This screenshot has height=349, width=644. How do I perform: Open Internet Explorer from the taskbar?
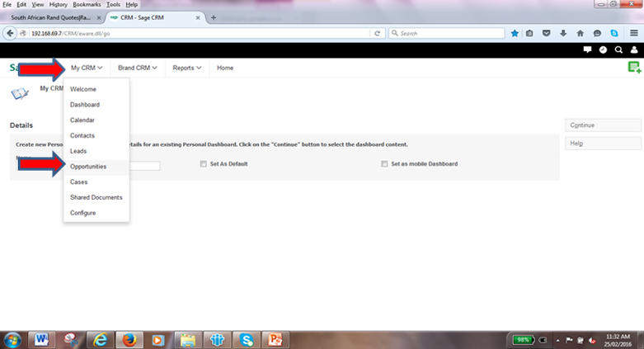pos(100,340)
